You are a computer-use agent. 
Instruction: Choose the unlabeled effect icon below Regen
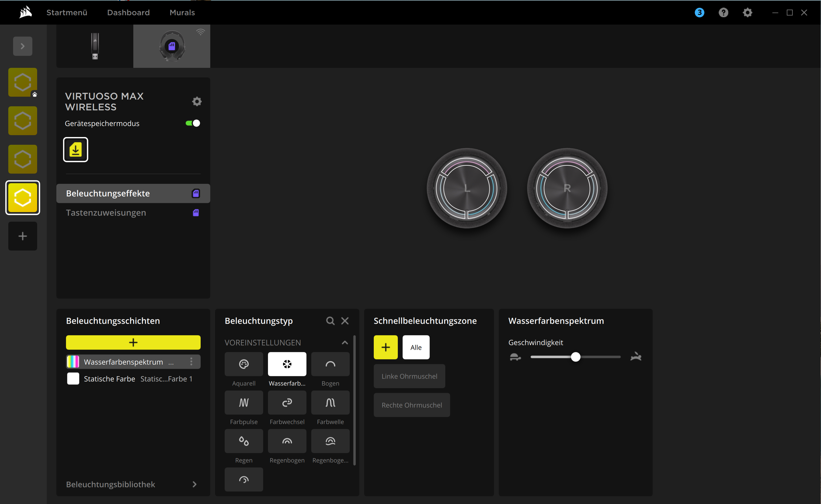point(244,480)
